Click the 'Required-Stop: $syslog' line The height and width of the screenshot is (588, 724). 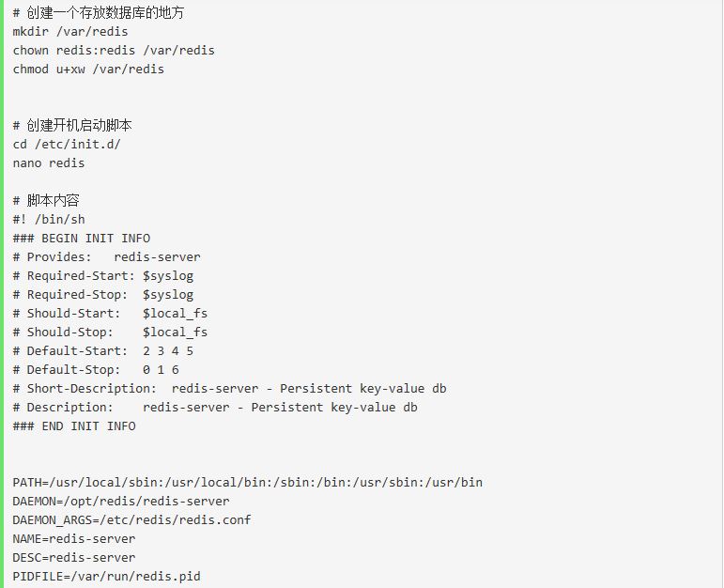103,294
